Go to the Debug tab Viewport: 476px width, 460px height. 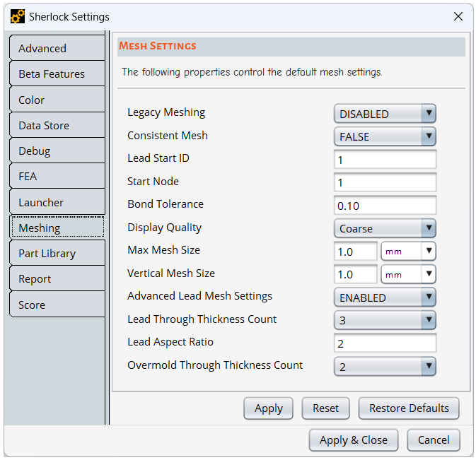click(x=57, y=151)
